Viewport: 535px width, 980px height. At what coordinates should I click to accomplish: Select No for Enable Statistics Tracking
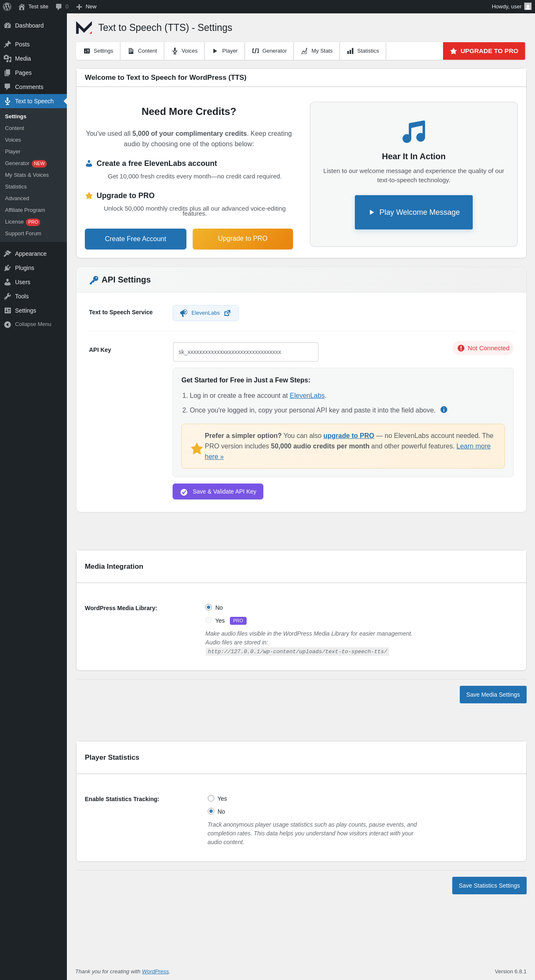coord(211,811)
